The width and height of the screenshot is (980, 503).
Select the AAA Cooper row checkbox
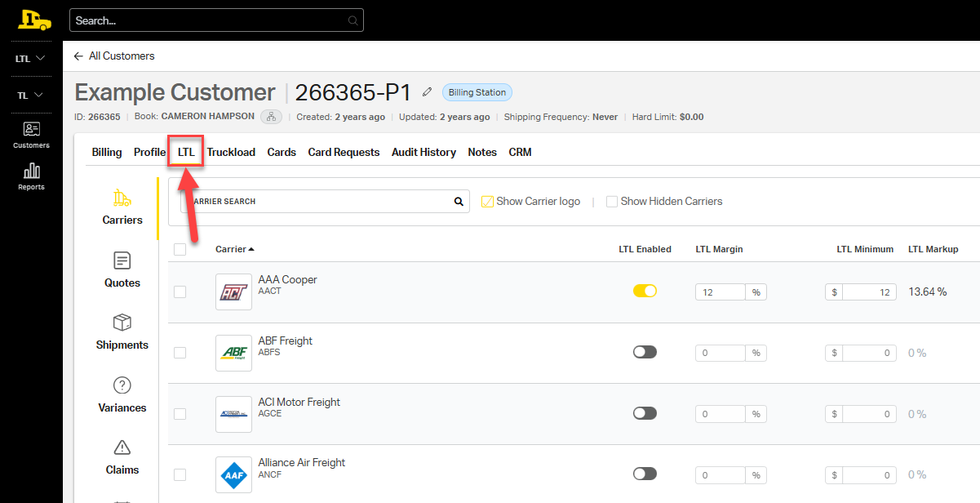point(180,292)
